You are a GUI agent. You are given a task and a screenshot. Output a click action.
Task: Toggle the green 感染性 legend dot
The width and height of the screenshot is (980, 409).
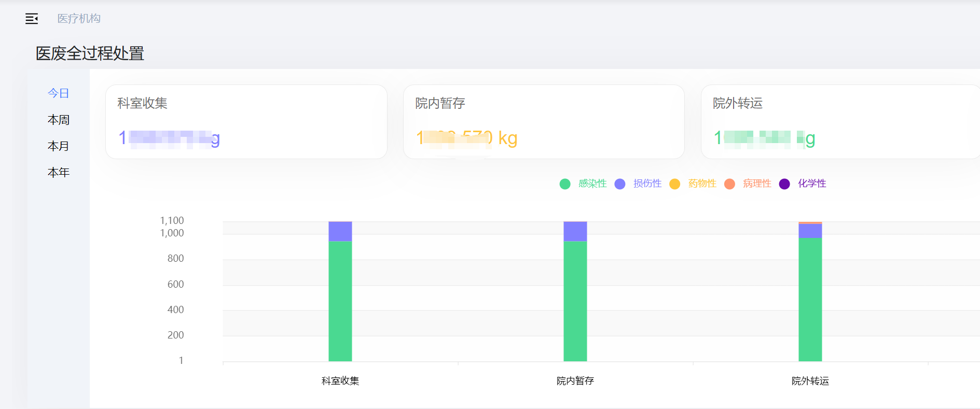[x=565, y=184]
